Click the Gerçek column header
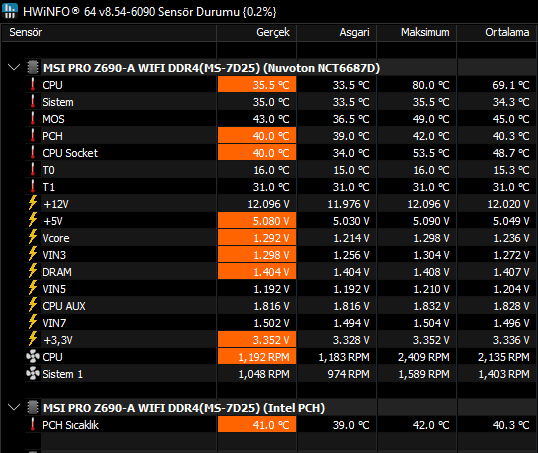The width and height of the screenshot is (538, 453). (x=257, y=32)
